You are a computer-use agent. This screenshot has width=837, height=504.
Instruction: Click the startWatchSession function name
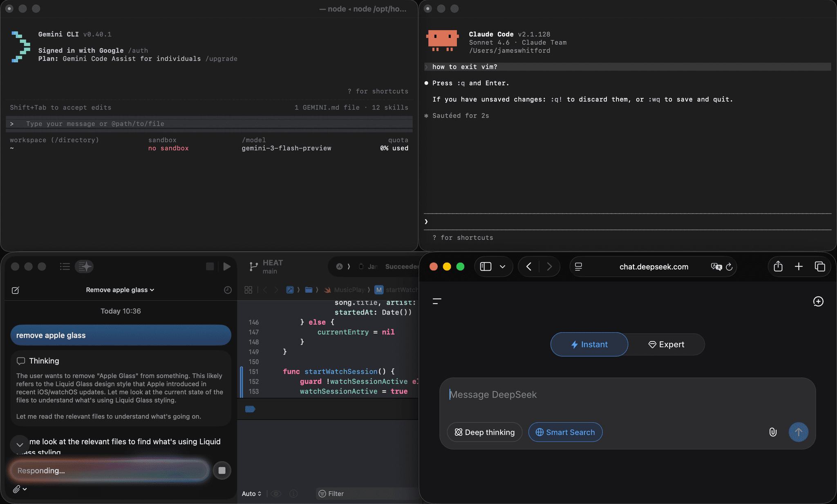pos(341,372)
